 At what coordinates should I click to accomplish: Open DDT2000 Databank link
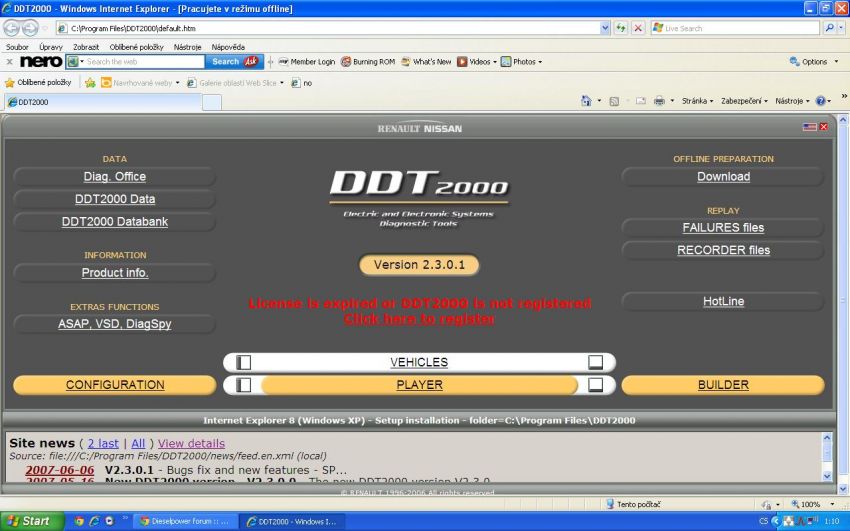(x=114, y=222)
